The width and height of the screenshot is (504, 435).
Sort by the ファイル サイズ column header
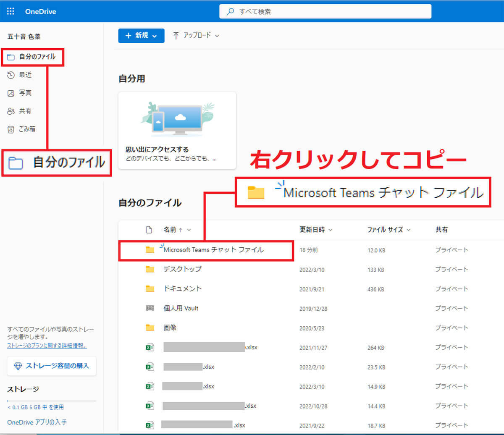(x=389, y=230)
